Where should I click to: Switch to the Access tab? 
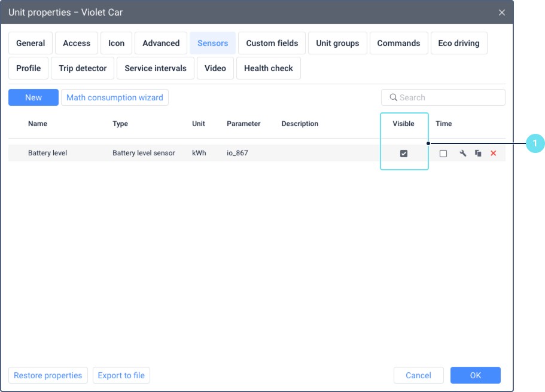(77, 43)
